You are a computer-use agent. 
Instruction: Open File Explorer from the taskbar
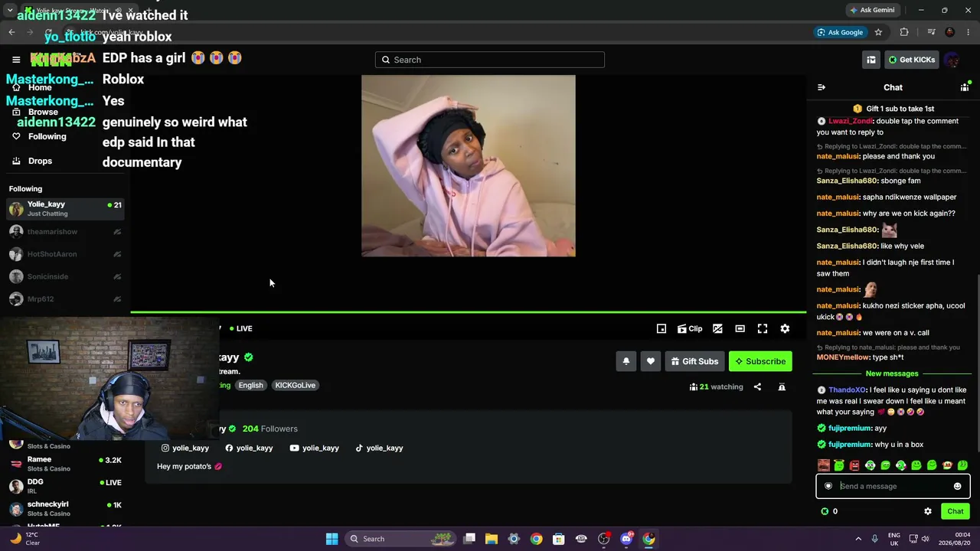(x=492, y=539)
